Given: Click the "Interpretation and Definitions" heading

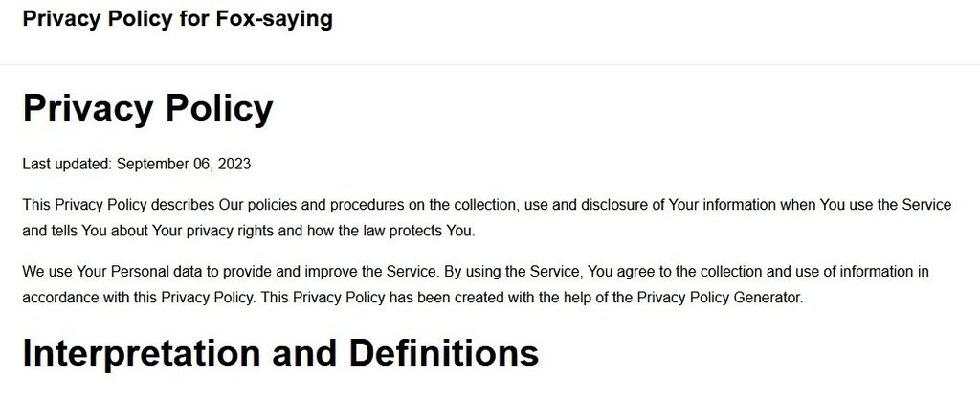Looking at the screenshot, I should pyautogui.click(x=280, y=353).
